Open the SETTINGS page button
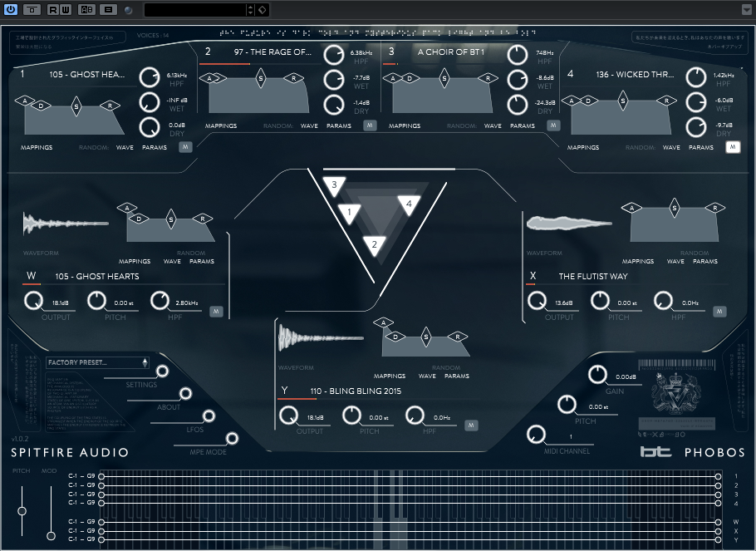 pos(163,371)
